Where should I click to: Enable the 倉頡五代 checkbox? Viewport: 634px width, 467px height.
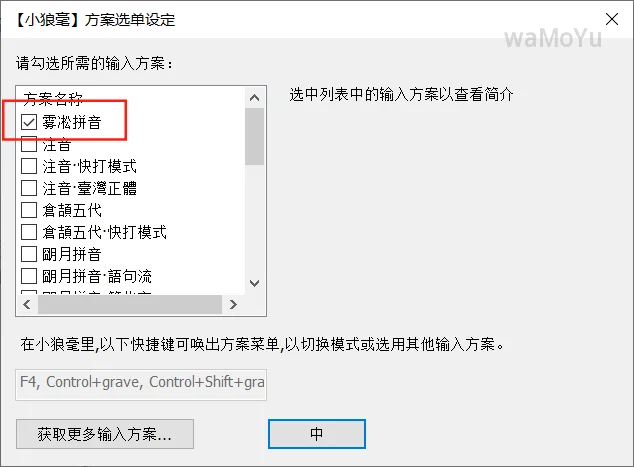pos(29,210)
